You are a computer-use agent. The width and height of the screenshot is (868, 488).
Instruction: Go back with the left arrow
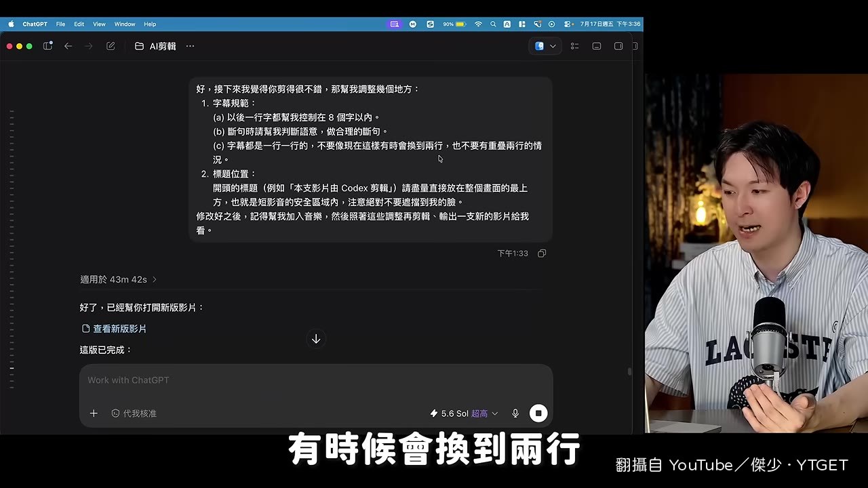pyautogui.click(x=68, y=46)
